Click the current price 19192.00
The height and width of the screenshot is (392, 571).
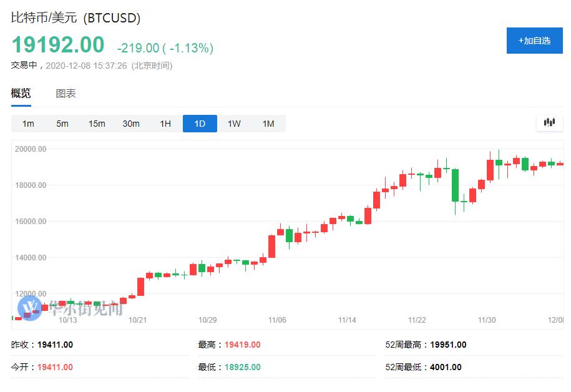58,45
